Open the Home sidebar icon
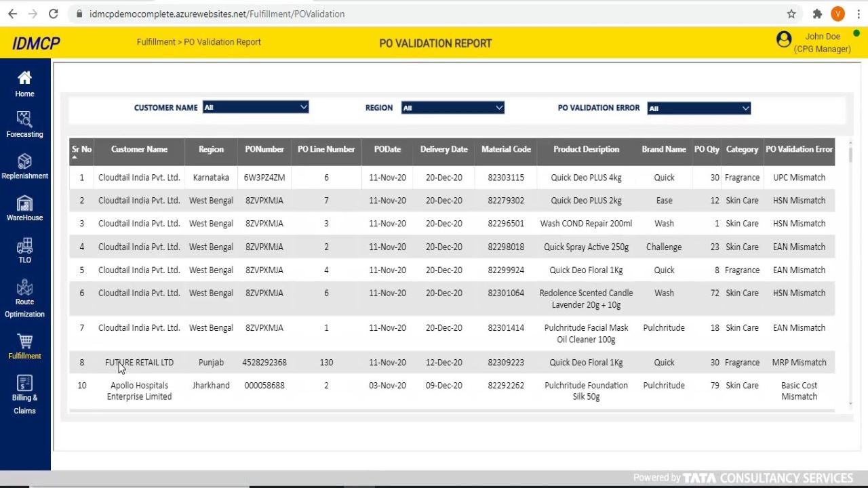The image size is (868, 488). 24,78
